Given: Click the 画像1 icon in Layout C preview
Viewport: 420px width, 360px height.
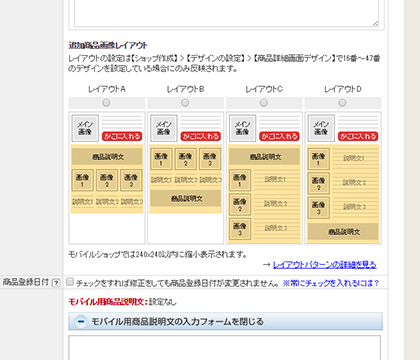Looking at the screenshot, I should [240, 180].
